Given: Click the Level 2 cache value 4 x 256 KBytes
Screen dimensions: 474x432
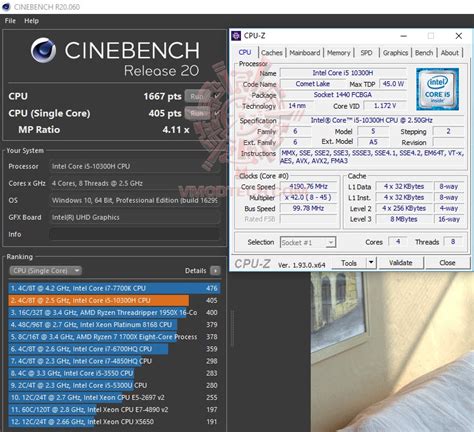Looking at the screenshot, I should [404, 208].
